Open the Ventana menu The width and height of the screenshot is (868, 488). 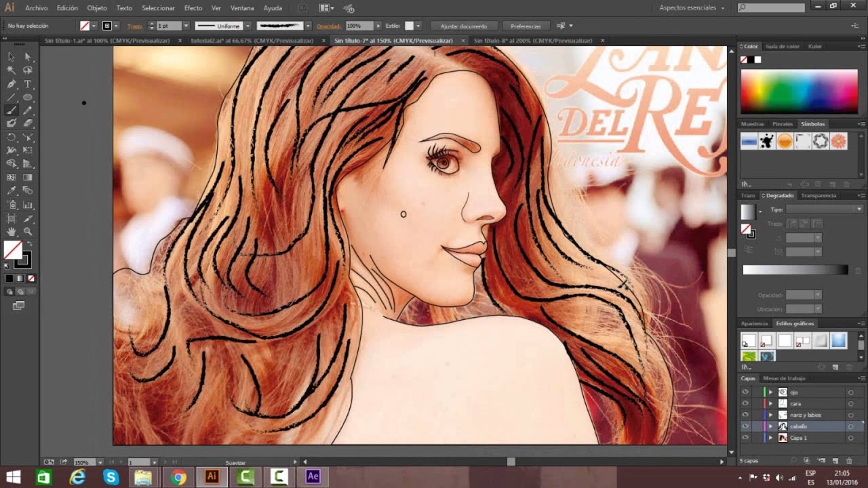click(242, 8)
